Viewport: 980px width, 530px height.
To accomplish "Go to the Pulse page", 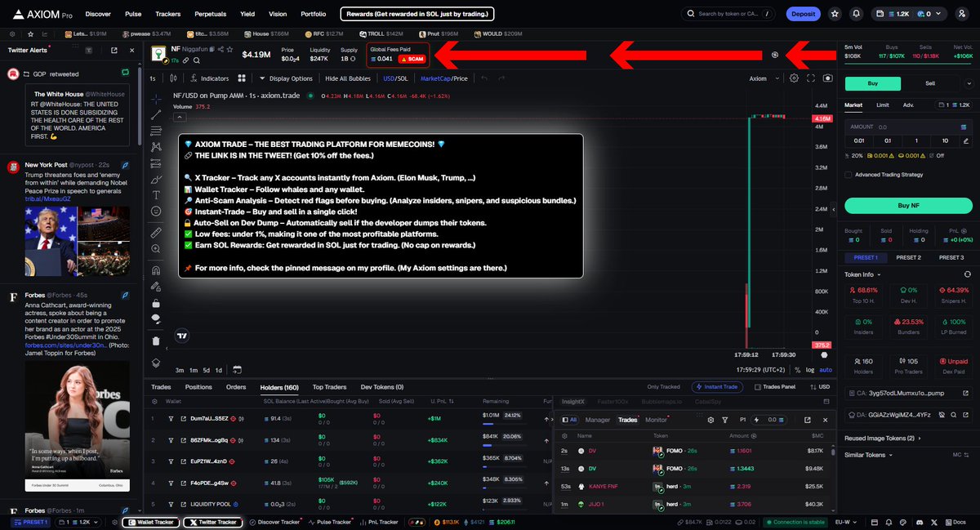I will pos(133,14).
